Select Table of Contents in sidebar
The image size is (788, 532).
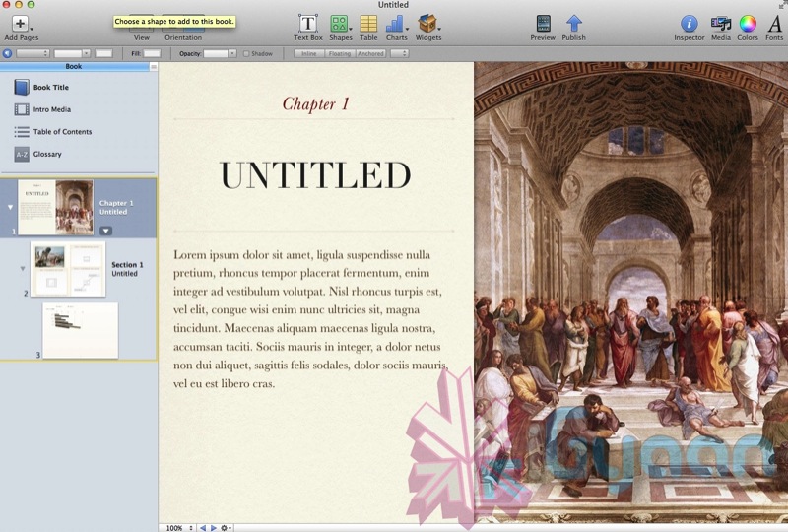(x=62, y=131)
